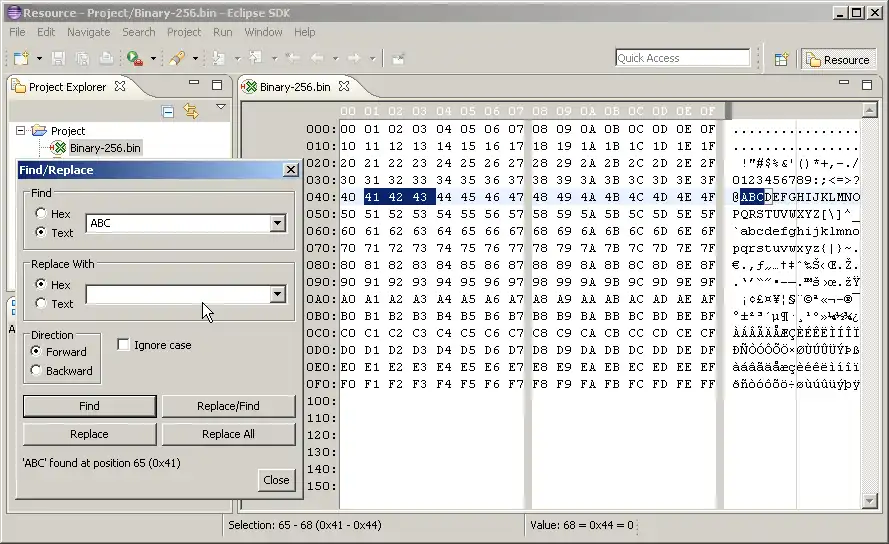Image resolution: width=889 pixels, height=544 pixels.
Task: Click the Replace button
Action: [x=90, y=434]
